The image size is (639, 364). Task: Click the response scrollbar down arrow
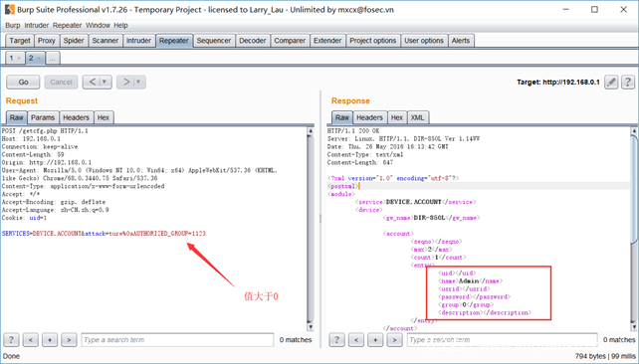coord(634,327)
